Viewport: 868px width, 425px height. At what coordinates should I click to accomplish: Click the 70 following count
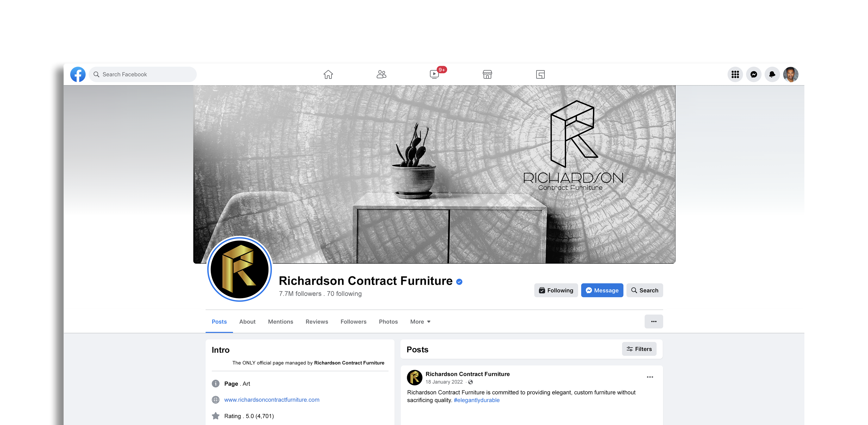point(344,294)
